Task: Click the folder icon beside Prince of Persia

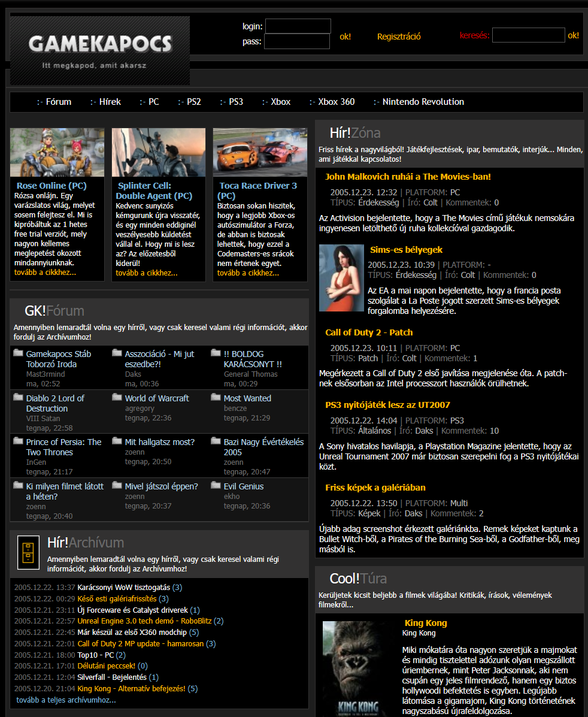Action: tap(19, 441)
